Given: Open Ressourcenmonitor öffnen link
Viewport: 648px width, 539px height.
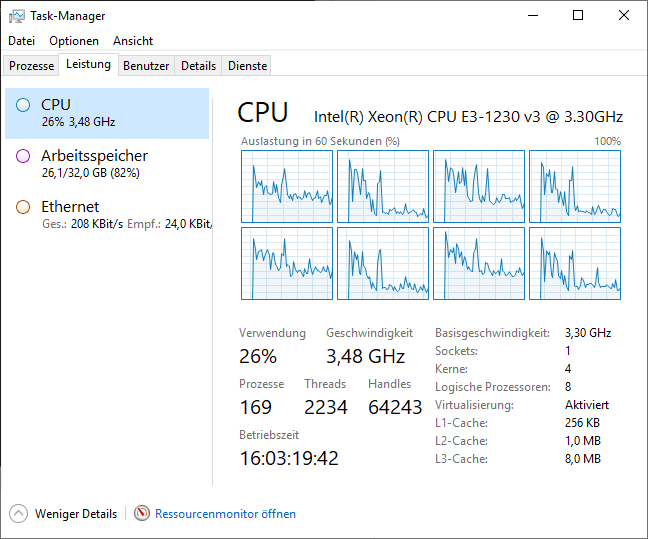Looking at the screenshot, I should pos(225,514).
